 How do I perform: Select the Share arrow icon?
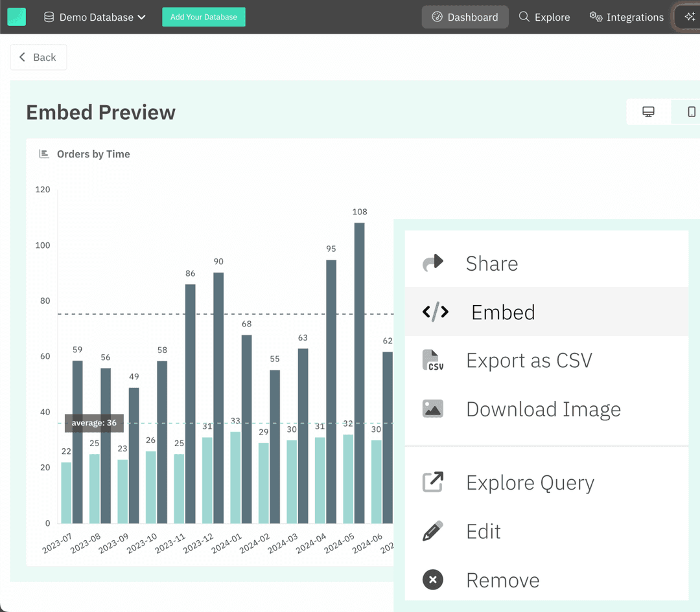433,263
